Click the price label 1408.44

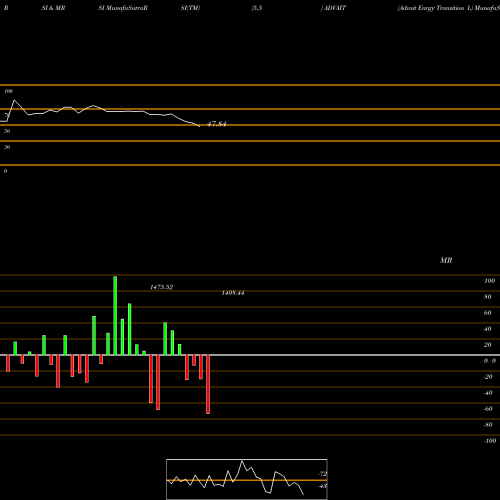point(233,293)
